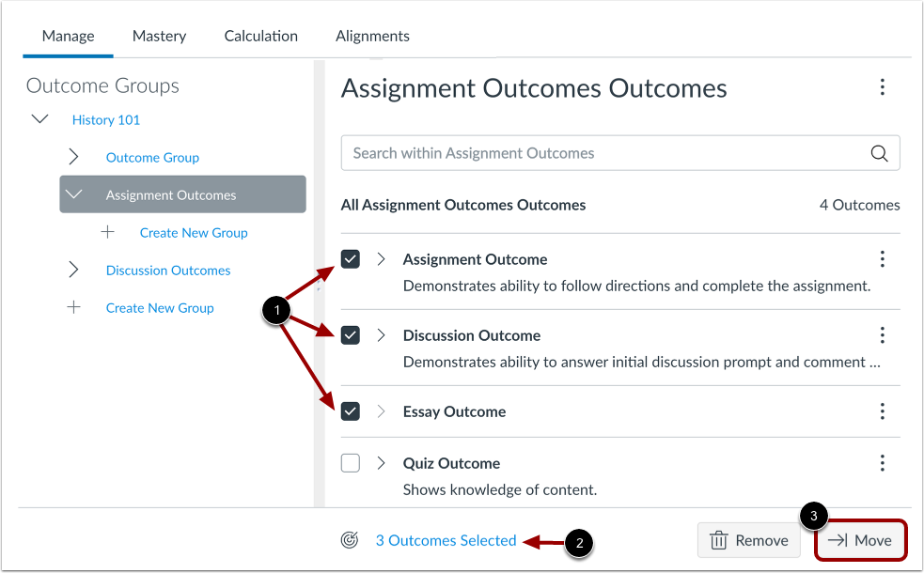Image resolution: width=924 pixels, height=573 pixels.
Task: Check the Quiz Outcome checkbox
Action: pyautogui.click(x=350, y=462)
